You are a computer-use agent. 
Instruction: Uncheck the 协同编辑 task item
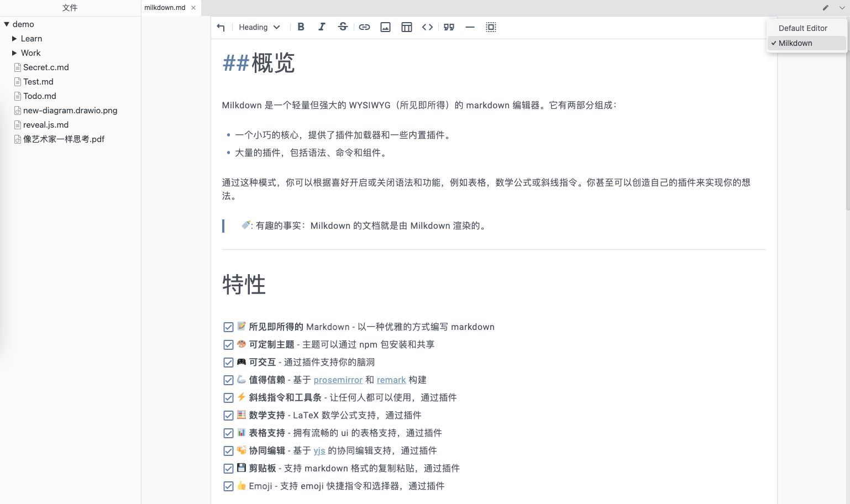tap(228, 451)
